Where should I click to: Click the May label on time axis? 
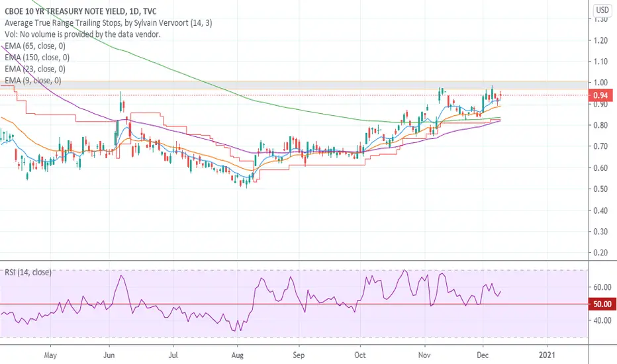(50, 355)
